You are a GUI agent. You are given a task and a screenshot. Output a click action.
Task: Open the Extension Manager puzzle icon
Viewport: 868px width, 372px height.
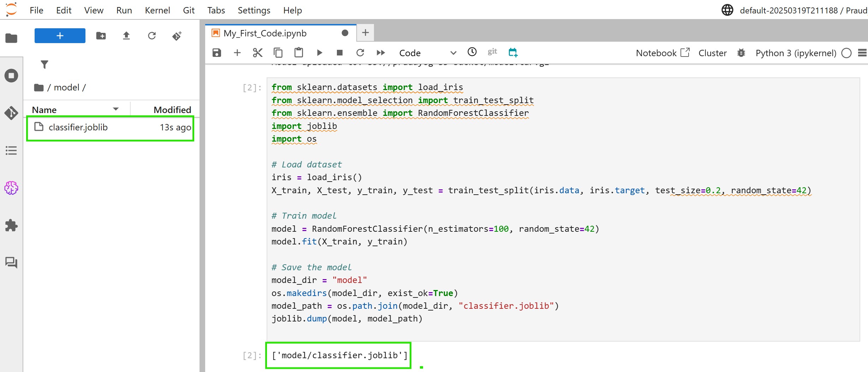pos(11,225)
